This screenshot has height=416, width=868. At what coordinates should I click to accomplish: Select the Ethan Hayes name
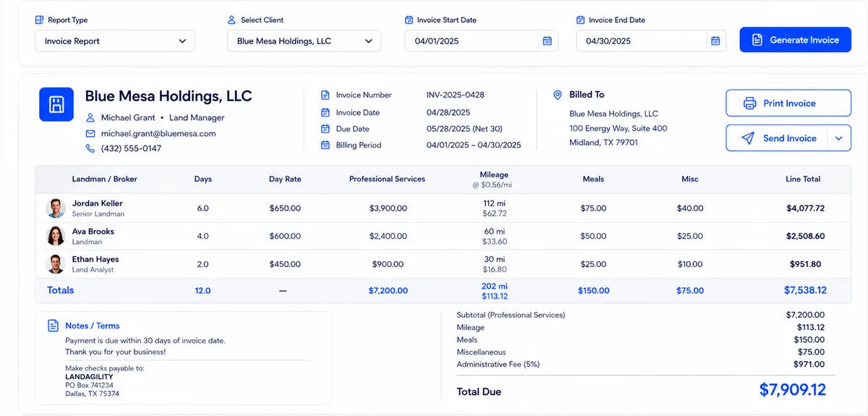[95, 259]
